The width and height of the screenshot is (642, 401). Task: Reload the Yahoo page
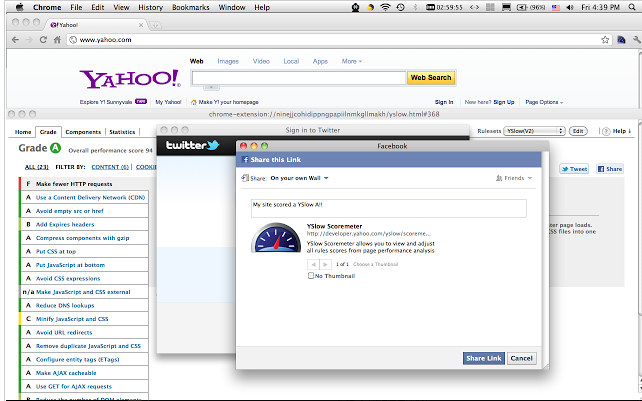(x=43, y=40)
